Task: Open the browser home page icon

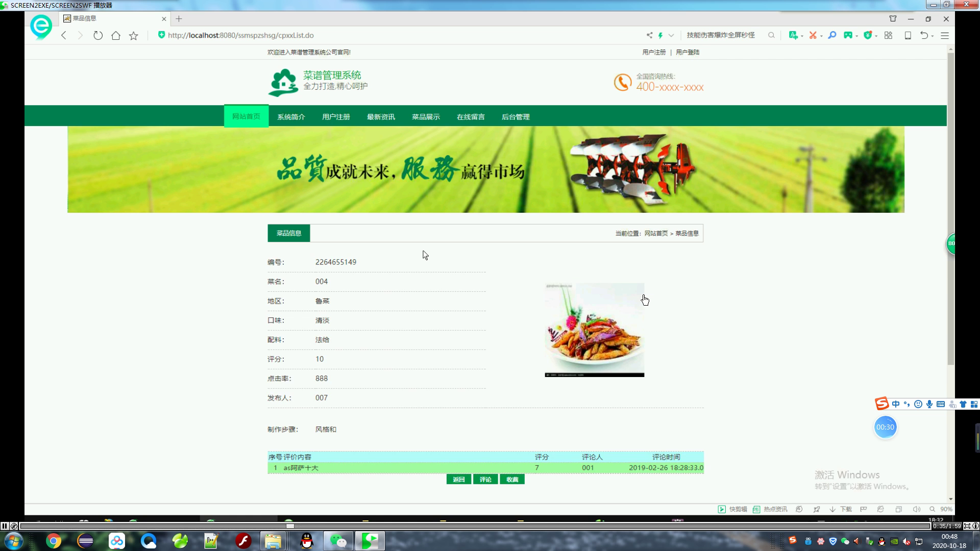Action: pyautogui.click(x=116, y=36)
